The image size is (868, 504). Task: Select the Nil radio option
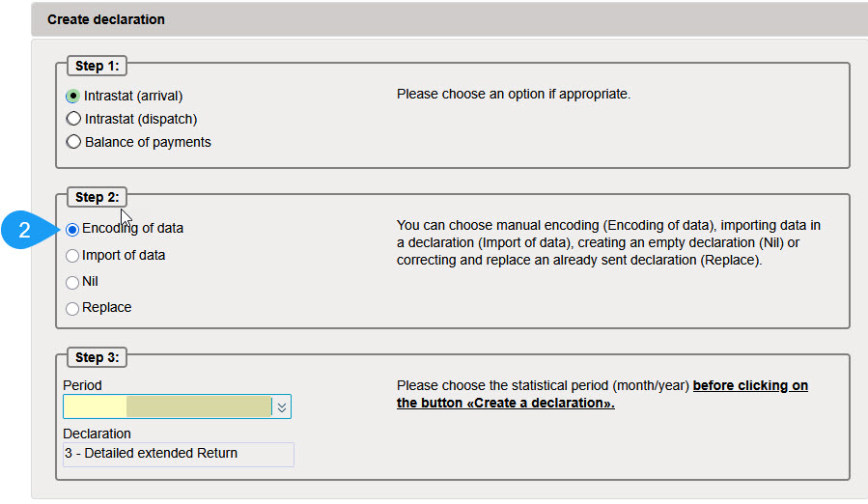(x=72, y=282)
